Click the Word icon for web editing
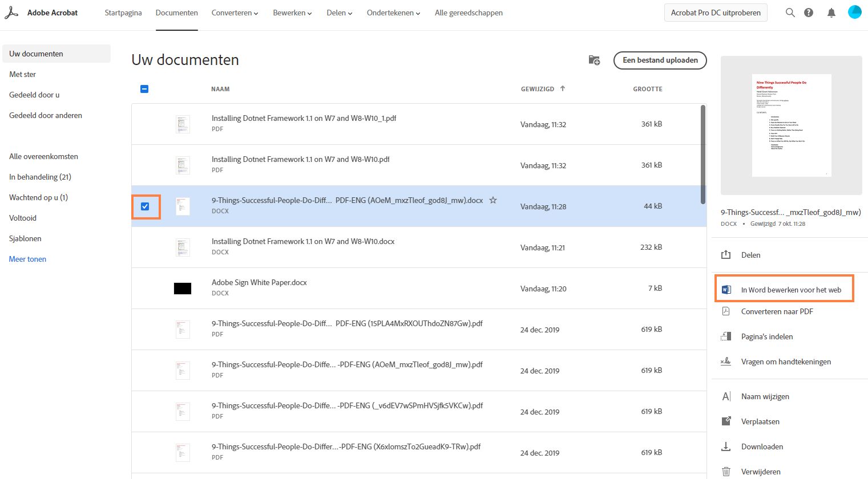Image resolution: width=868 pixels, height=479 pixels. [x=726, y=290]
